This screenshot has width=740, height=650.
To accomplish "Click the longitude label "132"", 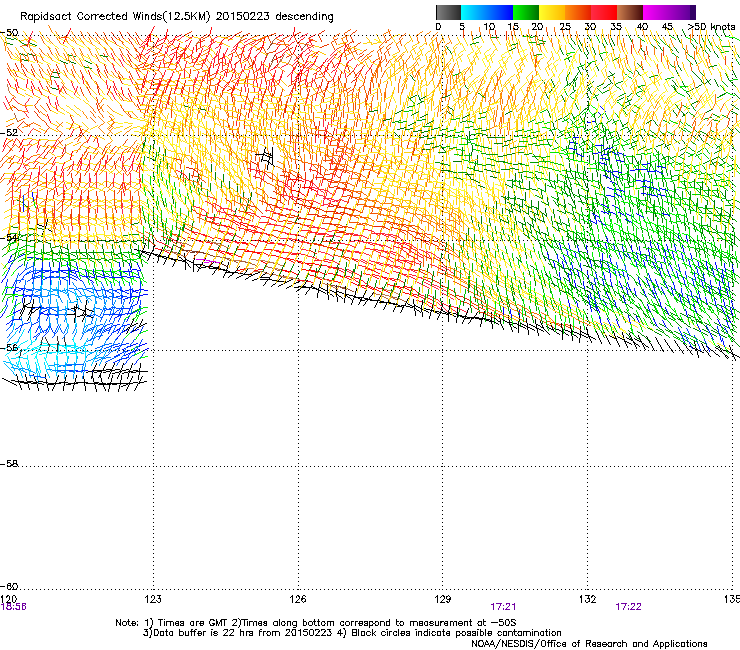I will [588, 599].
